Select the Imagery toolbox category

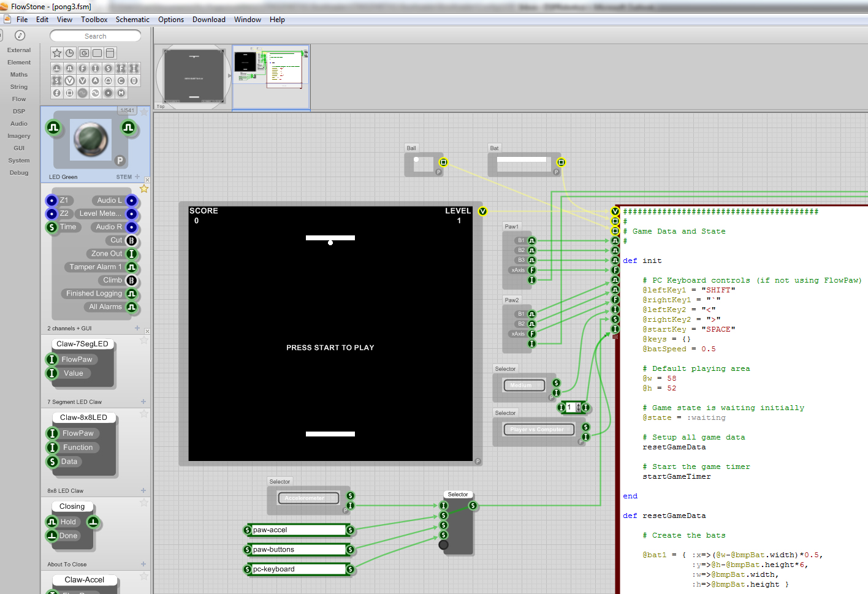19,136
